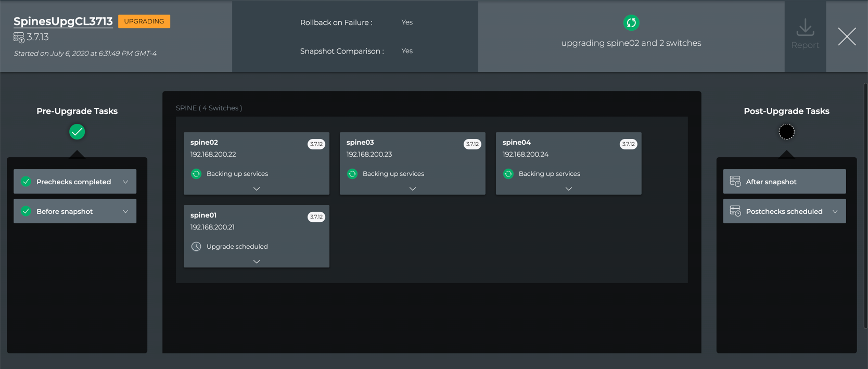
Task: Click the Postchecks scheduled clock icon
Action: coord(735,211)
